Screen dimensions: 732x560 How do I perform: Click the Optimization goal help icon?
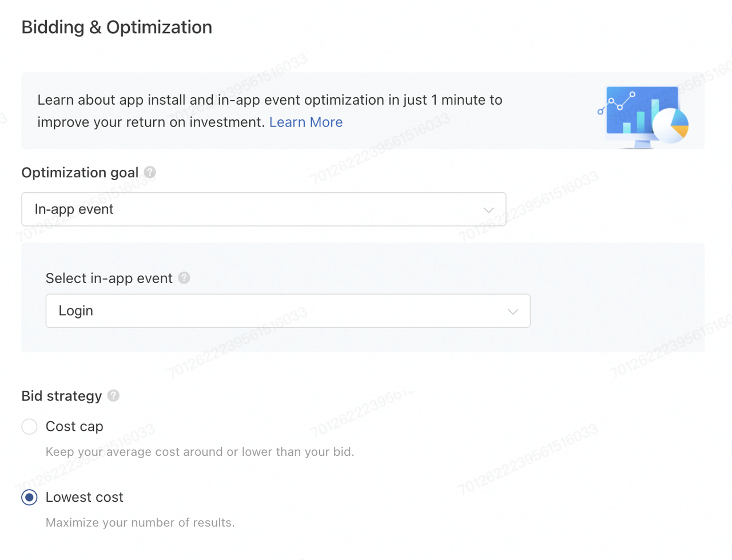pos(150,172)
